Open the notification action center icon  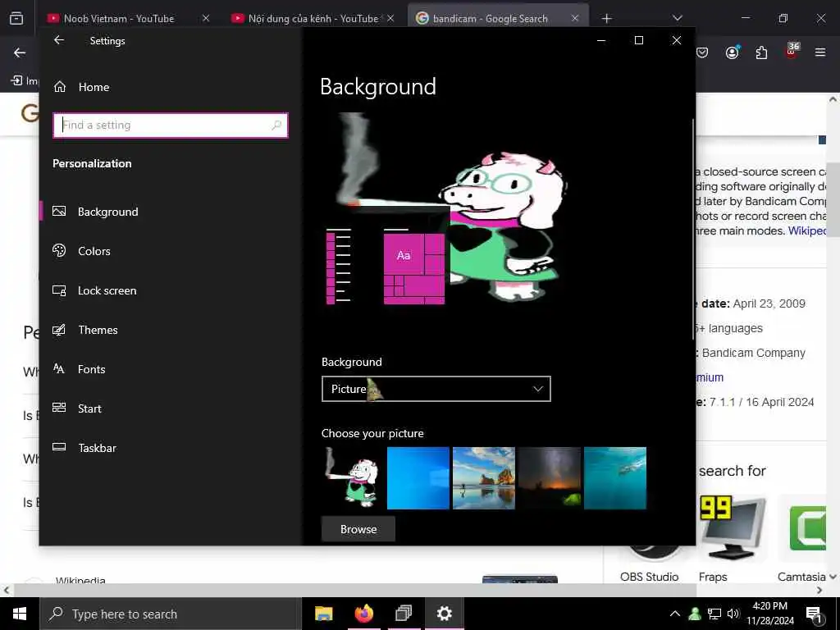[x=814, y=614]
